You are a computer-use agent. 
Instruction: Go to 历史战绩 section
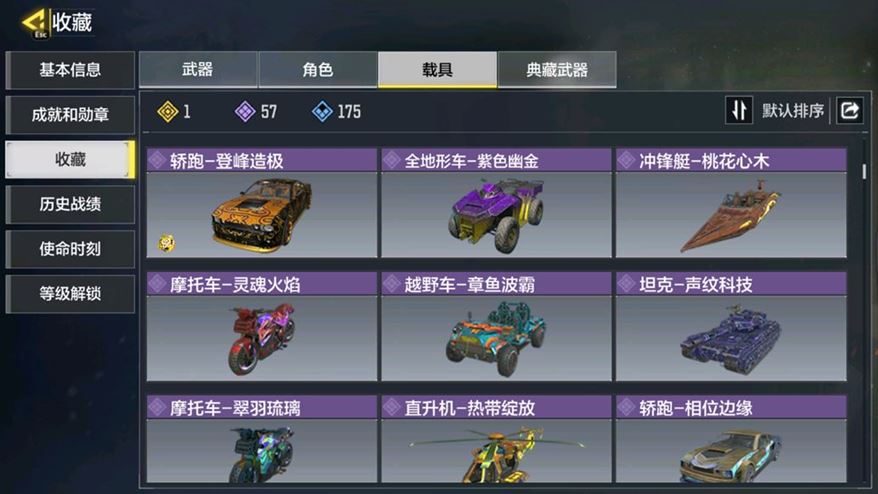pyautogui.click(x=70, y=204)
